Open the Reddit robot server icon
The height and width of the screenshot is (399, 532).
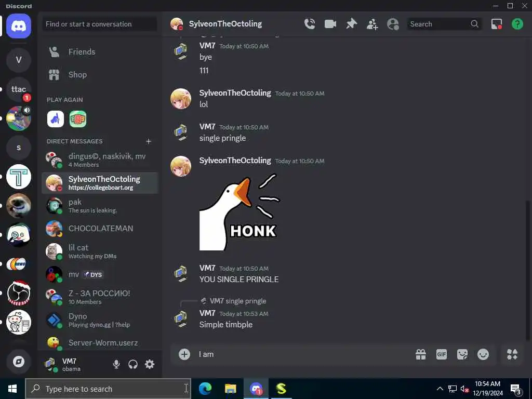click(x=19, y=322)
